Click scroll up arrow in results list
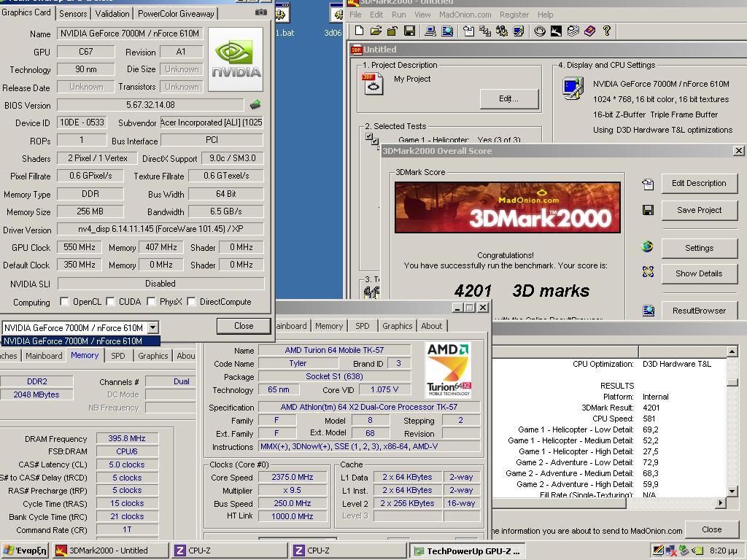 [x=732, y=351]
